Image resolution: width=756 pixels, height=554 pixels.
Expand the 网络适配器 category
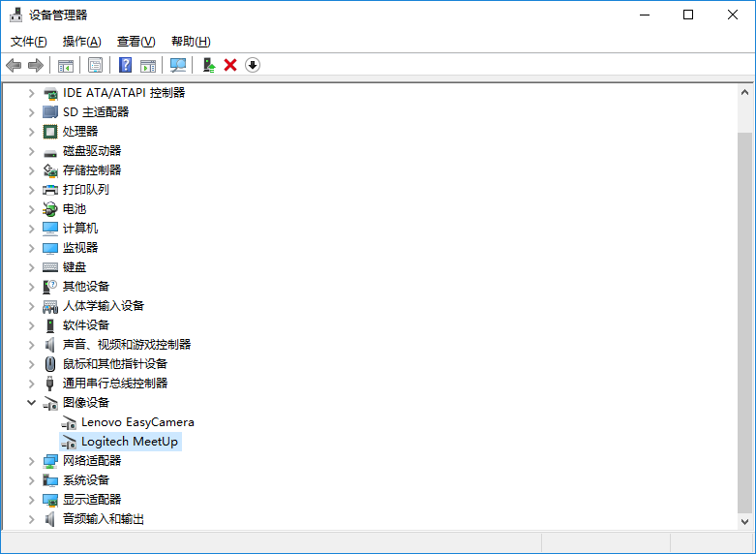31,461
